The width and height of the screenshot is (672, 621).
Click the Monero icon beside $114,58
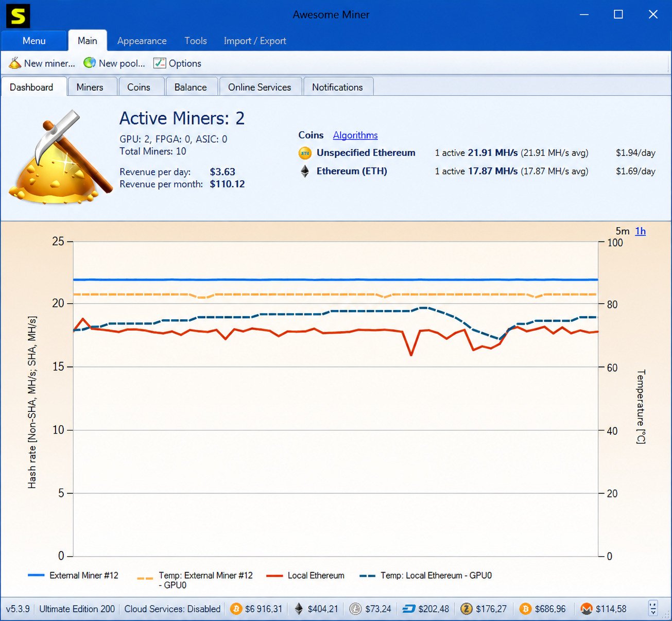[x=587, y=609]
